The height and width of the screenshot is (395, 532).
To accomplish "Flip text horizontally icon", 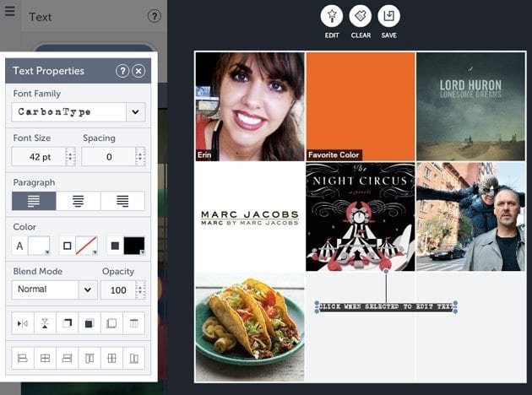I will [x=23, y=323].
